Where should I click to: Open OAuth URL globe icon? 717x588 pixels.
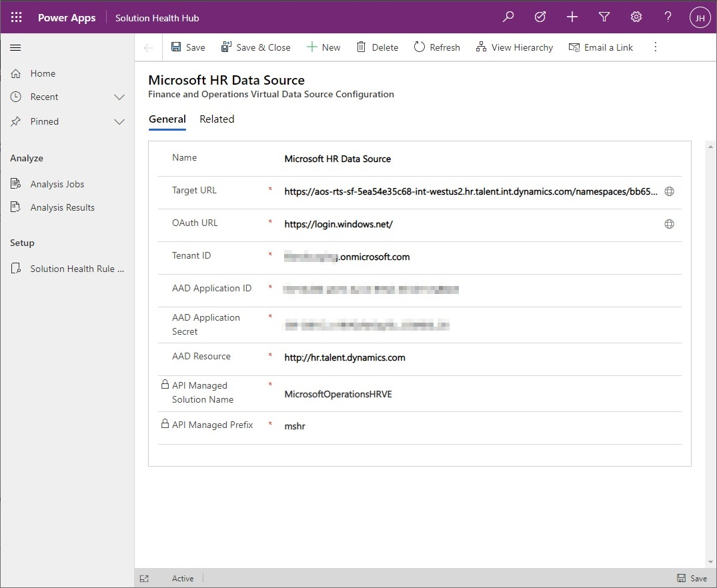point(669,224)
